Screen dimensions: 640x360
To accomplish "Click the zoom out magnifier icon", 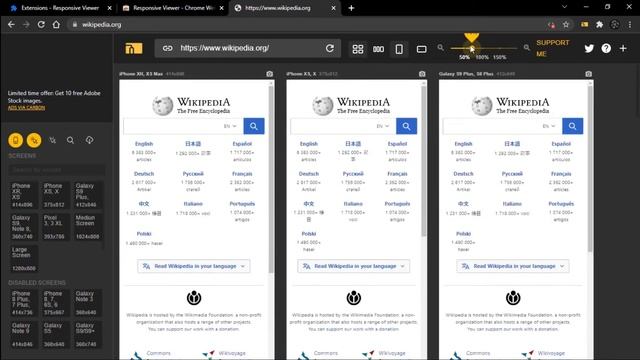I will [x=440, y=48].
